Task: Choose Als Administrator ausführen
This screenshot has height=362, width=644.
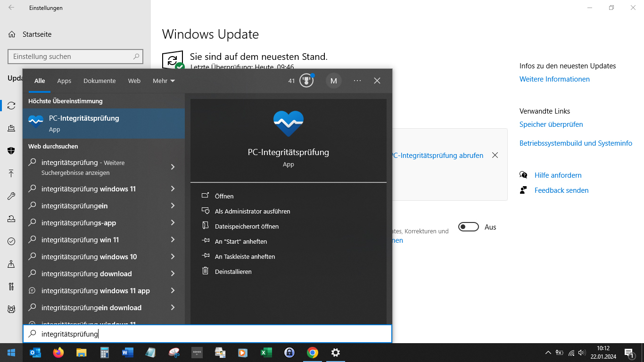Action: pyautogui.click(x=252, y=211)
